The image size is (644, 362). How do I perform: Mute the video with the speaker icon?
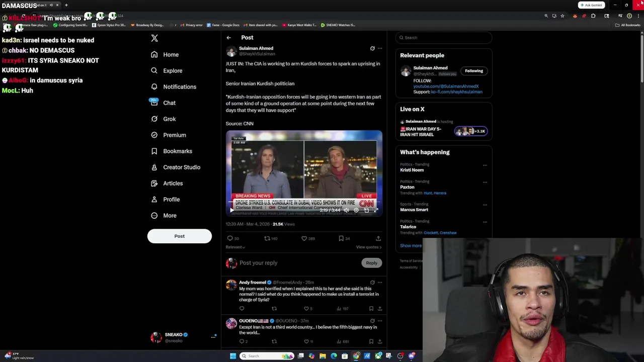click(x=346, y=210)
